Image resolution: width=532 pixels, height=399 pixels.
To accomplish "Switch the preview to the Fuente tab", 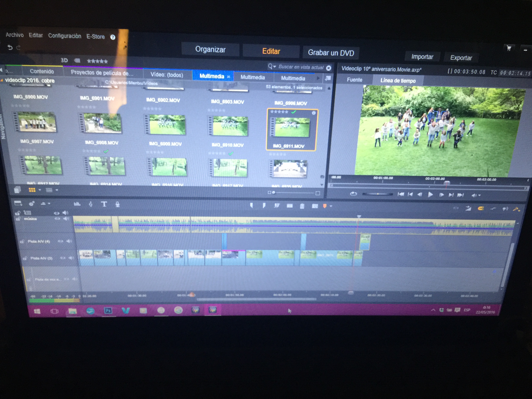I will tap(355, 80).
